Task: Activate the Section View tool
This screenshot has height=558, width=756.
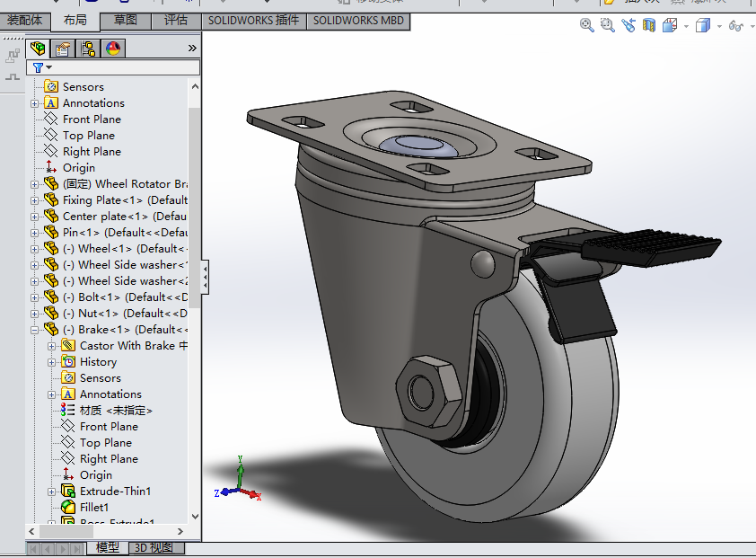Action: [x=648, y=26]
